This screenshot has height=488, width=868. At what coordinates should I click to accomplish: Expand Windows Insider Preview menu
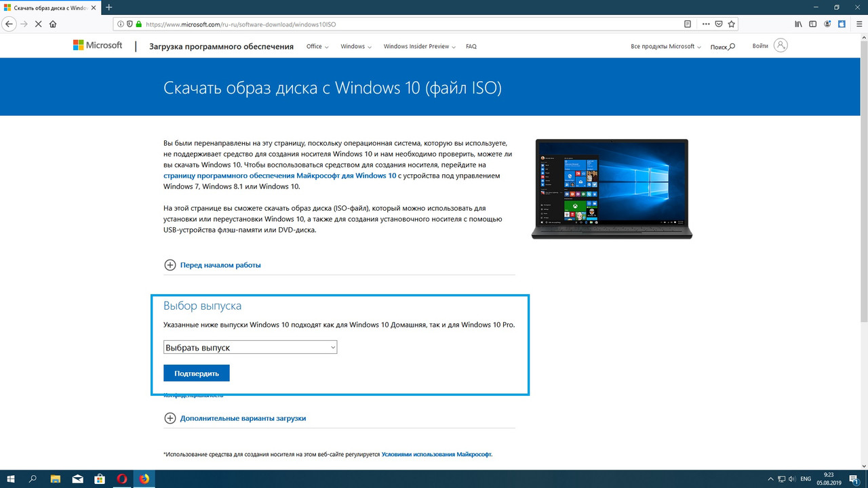(x=419, y=47)
